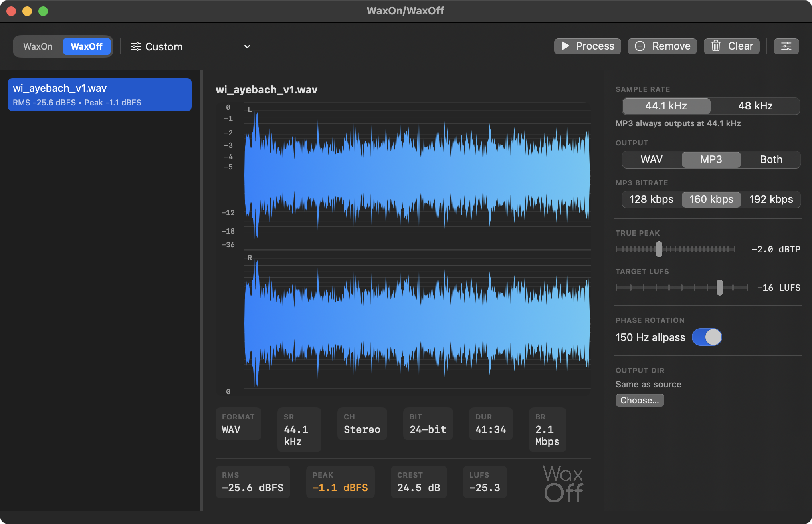Image resolution: width=812 pixels, height=524 pixels.
Task: Click the R channel waveform label
Action: [249, 258]
